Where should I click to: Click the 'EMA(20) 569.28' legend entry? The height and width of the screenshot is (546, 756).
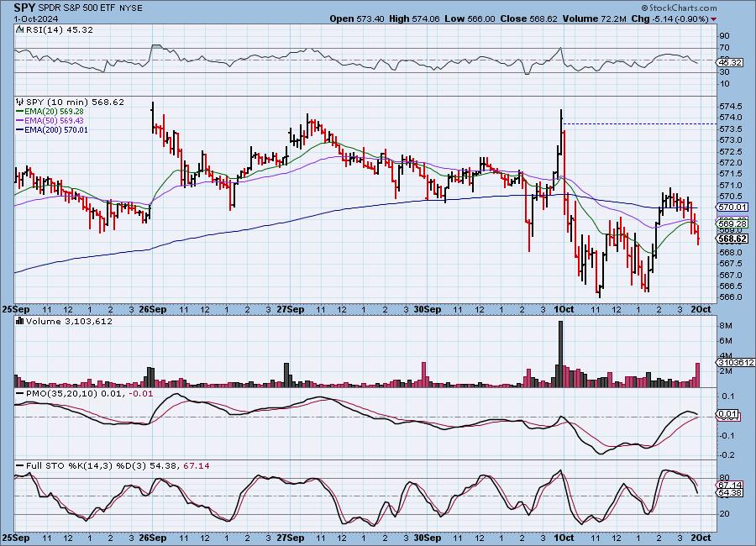click(x=54, y=112)
